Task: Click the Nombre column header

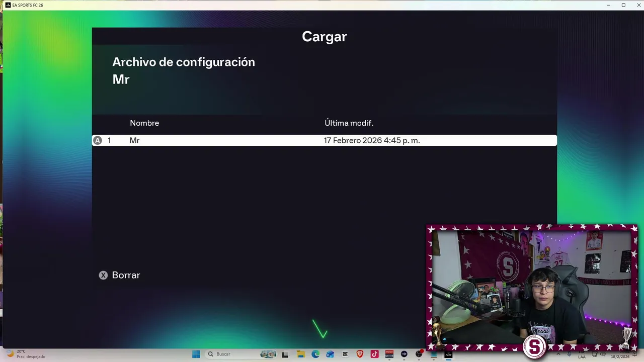Action: click(x=144, y=123)
